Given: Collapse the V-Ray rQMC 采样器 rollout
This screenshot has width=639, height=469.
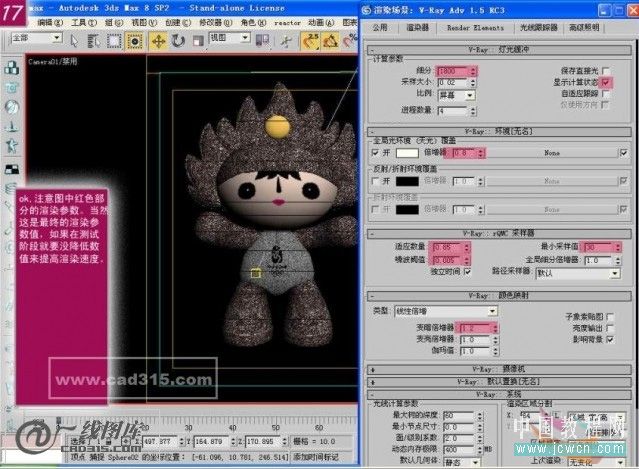Looking at the screenshot, I should (x=499, y=233).
